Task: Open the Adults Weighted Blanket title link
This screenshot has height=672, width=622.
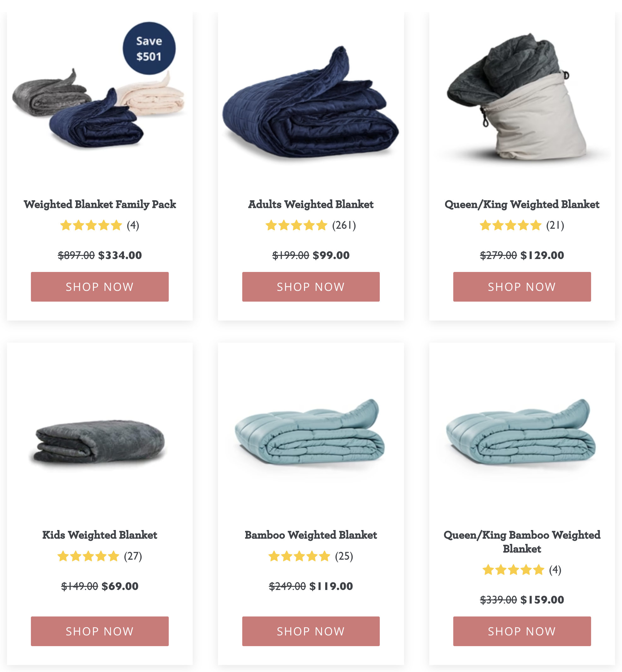Action: (311, 204)
